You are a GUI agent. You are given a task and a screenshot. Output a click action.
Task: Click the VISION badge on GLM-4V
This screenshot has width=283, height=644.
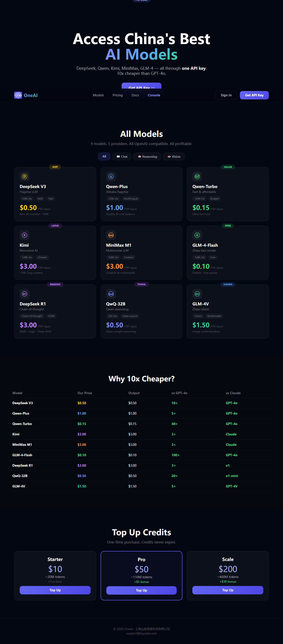pyautogui.click(x=228, y=285)
